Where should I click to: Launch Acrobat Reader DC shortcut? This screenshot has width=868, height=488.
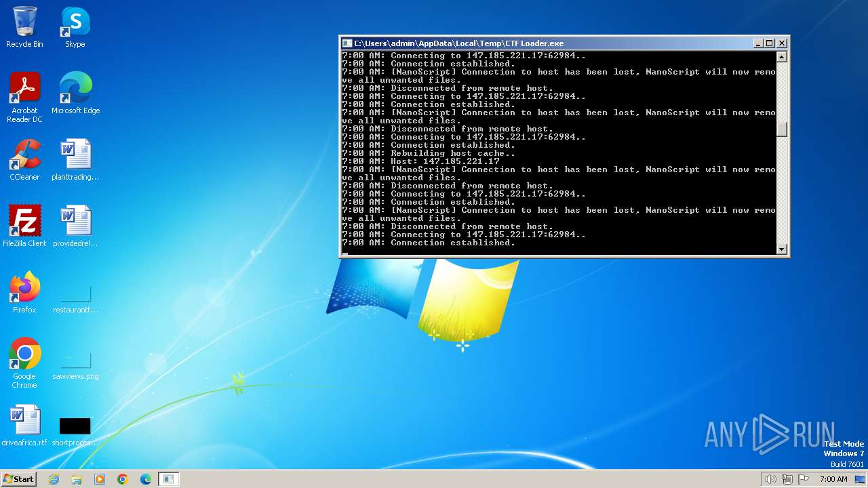tap(24, 98)
